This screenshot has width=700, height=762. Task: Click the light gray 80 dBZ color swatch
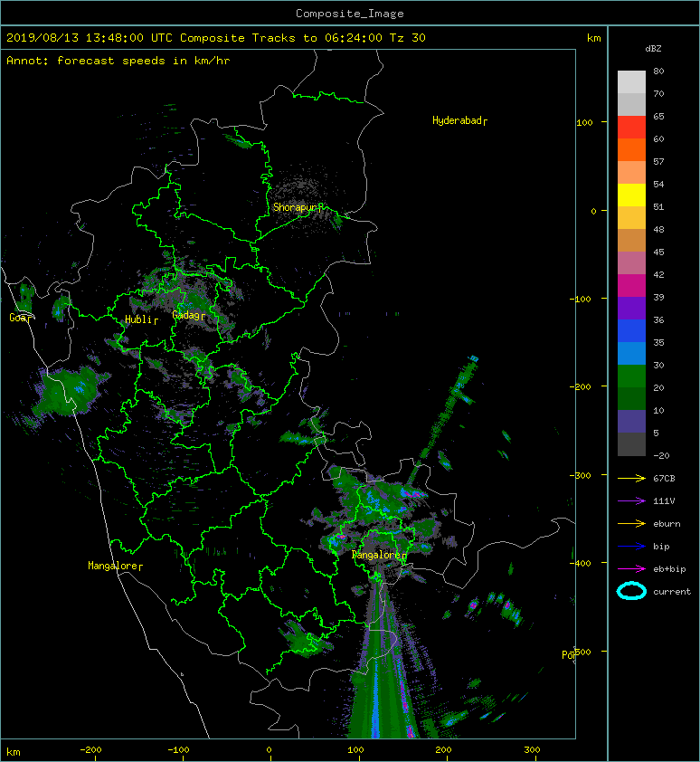tap(631, 82)
